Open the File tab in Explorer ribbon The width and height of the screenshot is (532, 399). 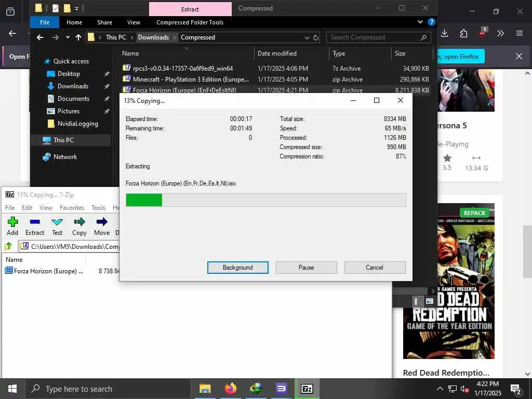pos(45,22)
